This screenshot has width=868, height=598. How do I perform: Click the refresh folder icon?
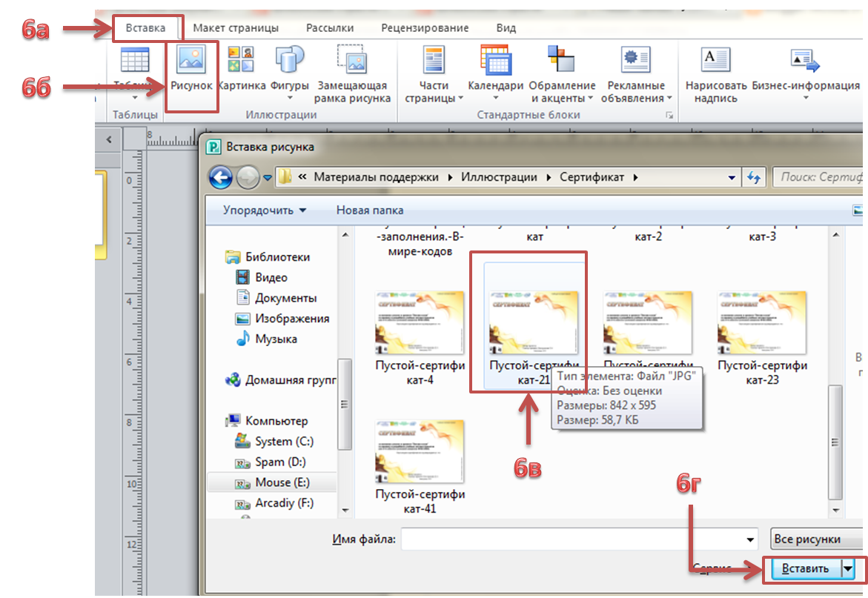pos(753,178)
